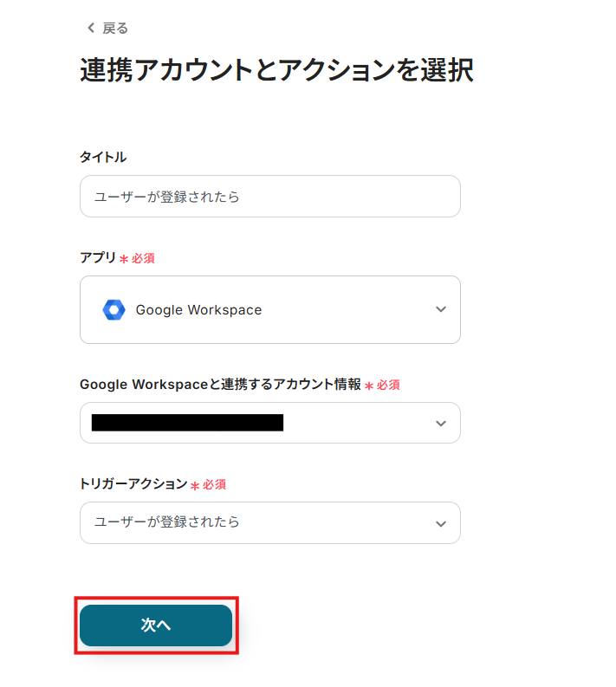Click 必須 text beside account info label
This screenshot has height=687, width=616.
(388, 385)
